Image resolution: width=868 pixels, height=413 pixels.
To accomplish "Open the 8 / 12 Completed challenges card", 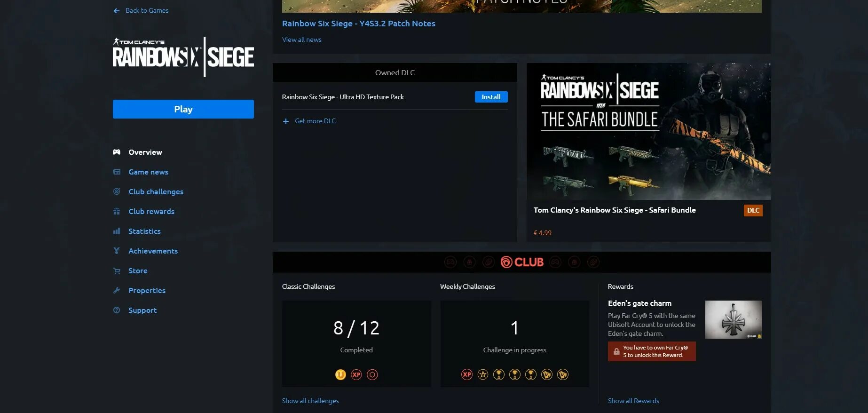I will point(356,344).
